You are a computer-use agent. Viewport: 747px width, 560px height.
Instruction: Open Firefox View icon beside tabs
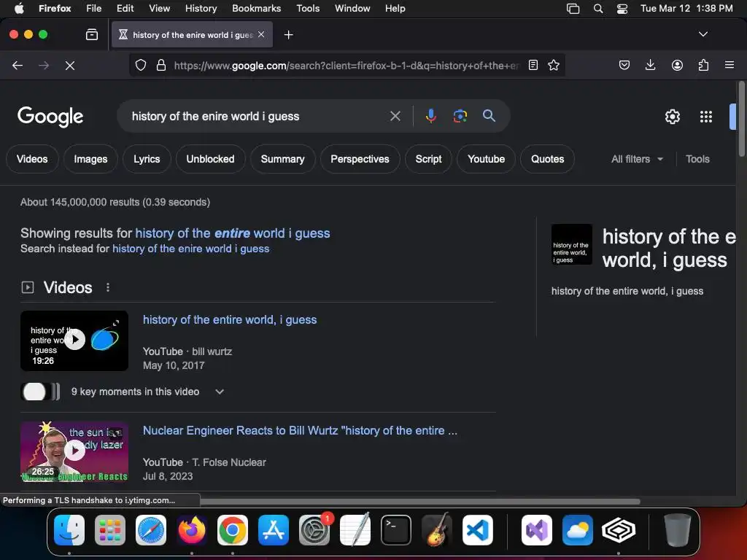pyautogui.click(x=92, y=34)
